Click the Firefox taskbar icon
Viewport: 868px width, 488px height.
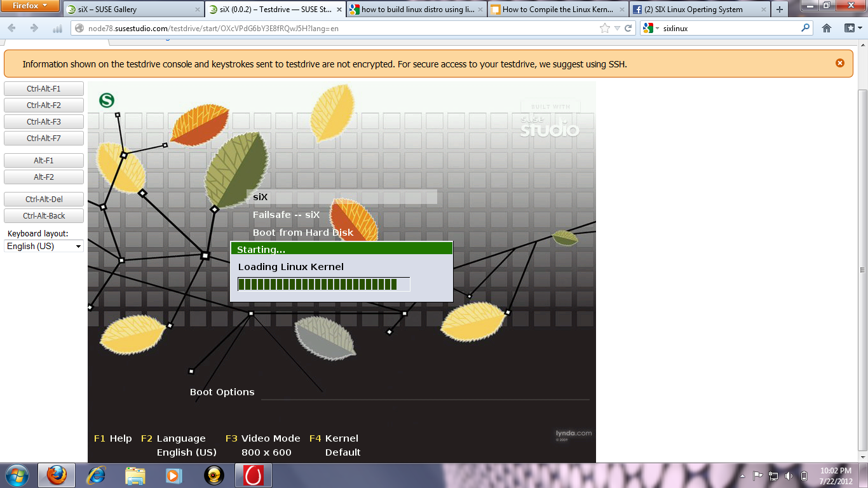pos(57,475)
